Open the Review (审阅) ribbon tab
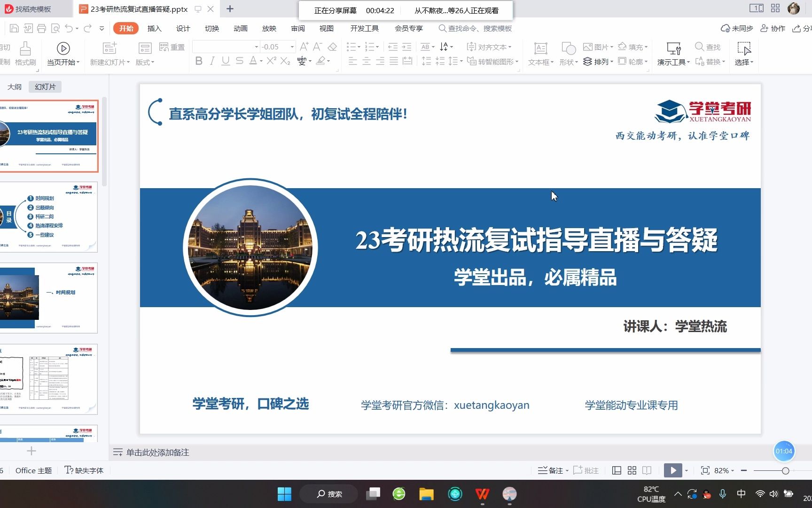Image resolution: width=812 pixels, height=508 pixels. click(x=298, y=29)
